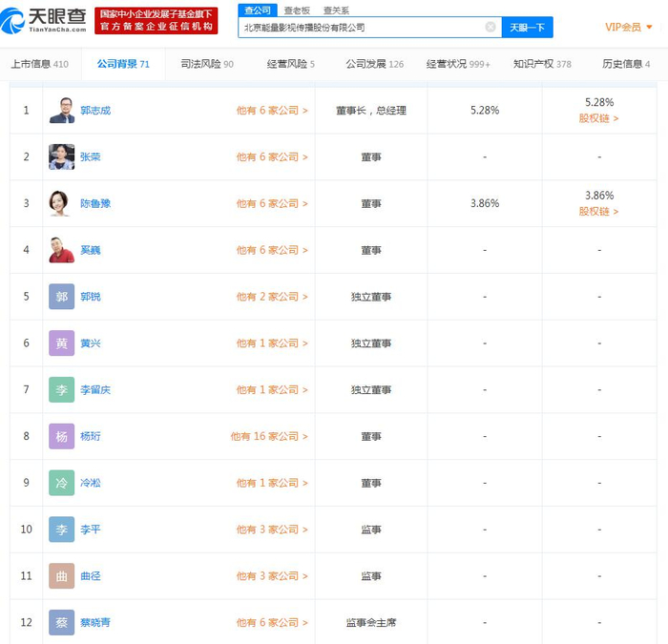Clear the search box with the X icon
The height and width of the screenshot is (644, 668).
(491, 28)
